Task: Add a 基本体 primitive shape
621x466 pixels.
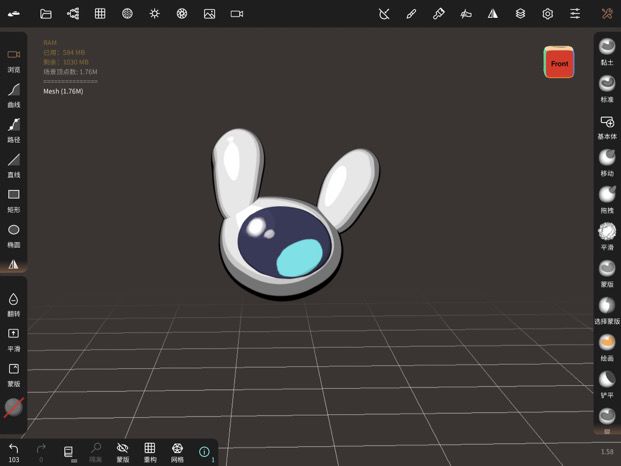Action: (x=607, y=127)
